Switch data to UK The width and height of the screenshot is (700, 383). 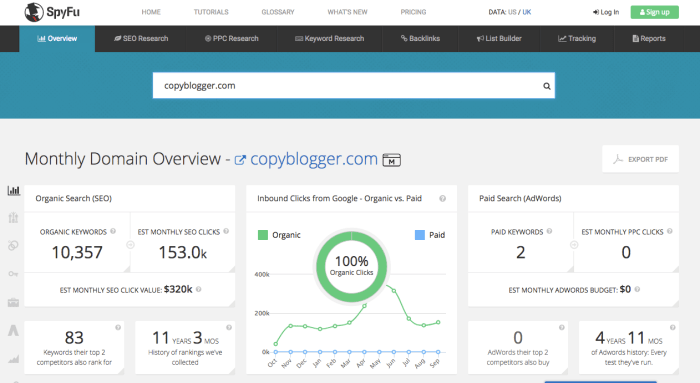pyautogui.click(x=527, y=12)
